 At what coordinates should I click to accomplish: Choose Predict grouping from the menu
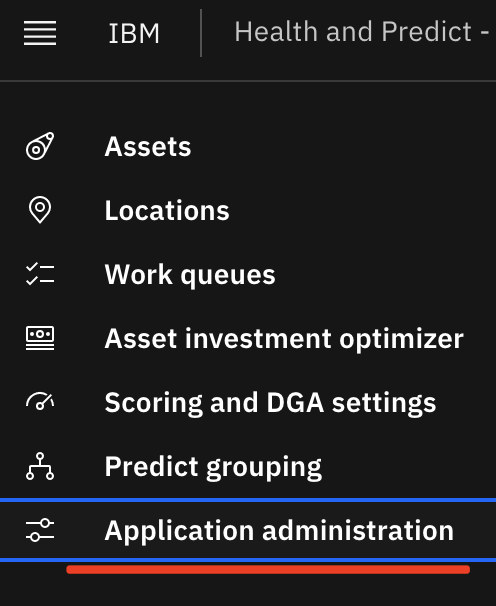pyautogui.click(x=213, y=467)
